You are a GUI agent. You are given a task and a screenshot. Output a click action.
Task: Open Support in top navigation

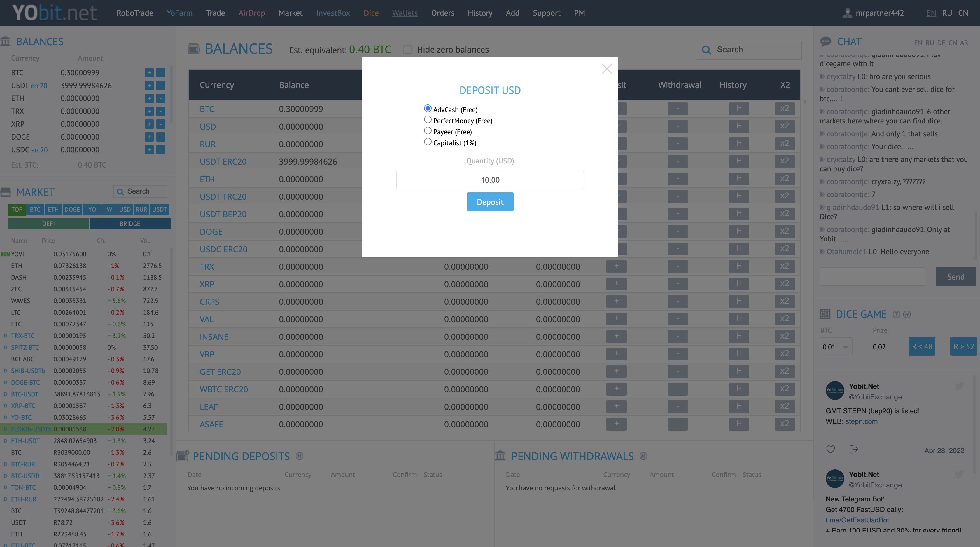pyautogui.click(x=546, y=13)
